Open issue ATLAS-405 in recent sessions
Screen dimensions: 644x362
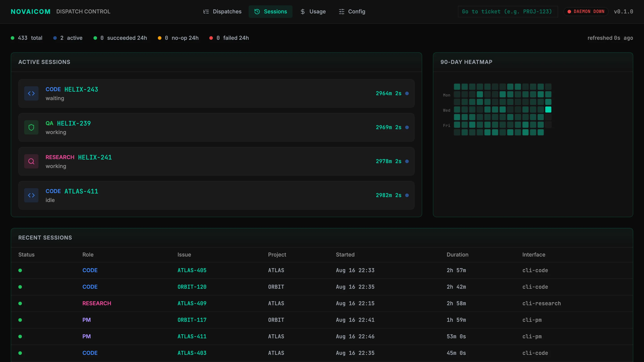coord(192,270)
